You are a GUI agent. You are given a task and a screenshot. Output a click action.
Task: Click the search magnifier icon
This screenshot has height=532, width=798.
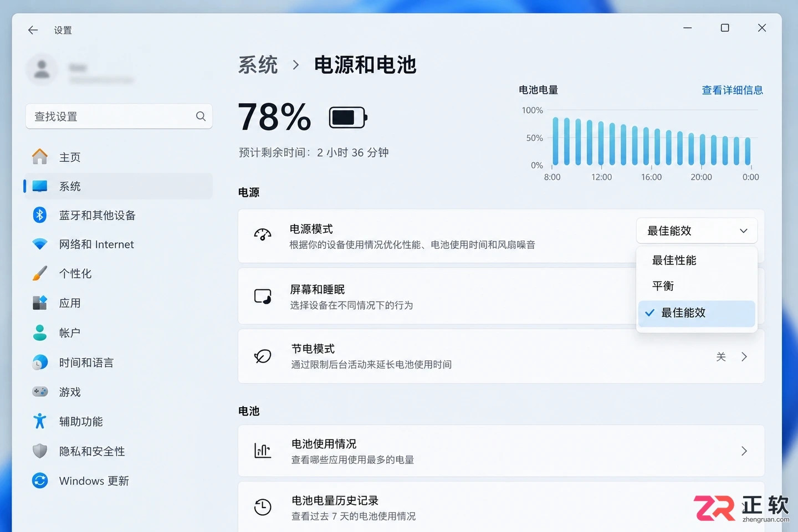(x=201, y=116)
